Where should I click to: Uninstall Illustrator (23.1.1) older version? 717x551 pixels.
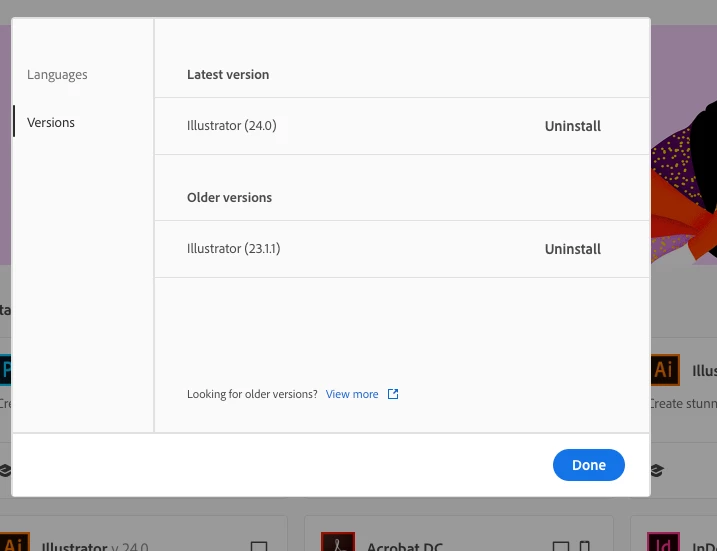tap(573, 249)
